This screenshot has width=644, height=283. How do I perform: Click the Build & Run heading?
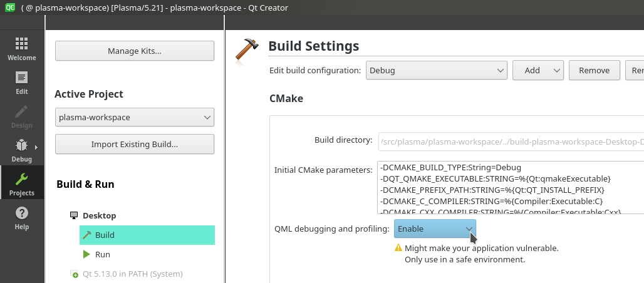(85, 184)
